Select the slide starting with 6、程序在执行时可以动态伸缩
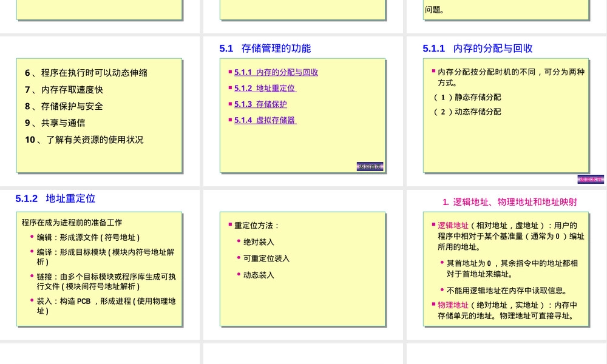Image resolution: width=607 pixels, height=364 pixels. pyautogui.click(x=100, y=111)
